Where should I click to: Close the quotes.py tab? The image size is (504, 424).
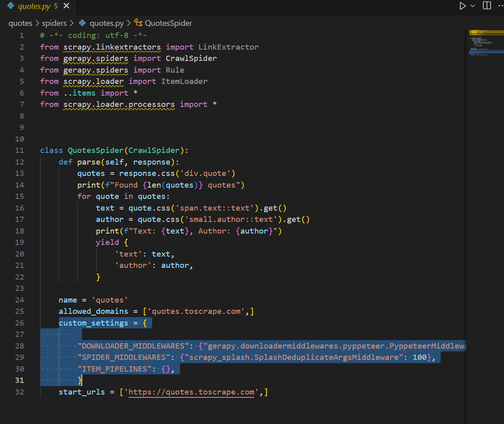pyautogui.click(x=67, y=6)
